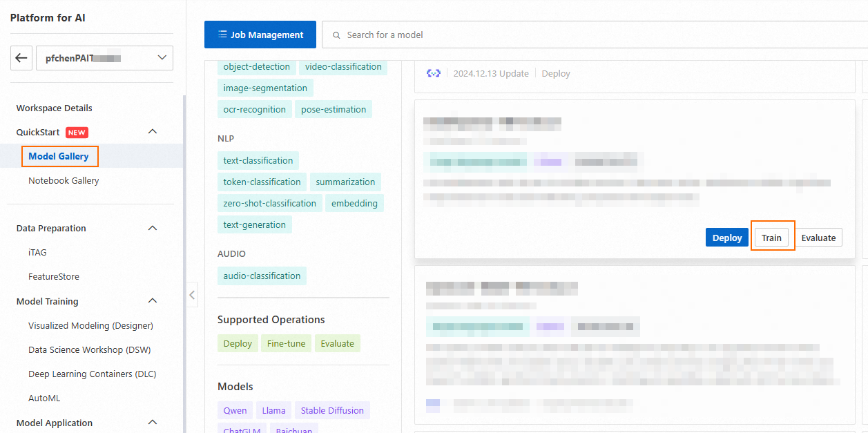The height and width of the screenshot is (433, 868).
Task: Filter models by Llama
Action: (274, 410)
